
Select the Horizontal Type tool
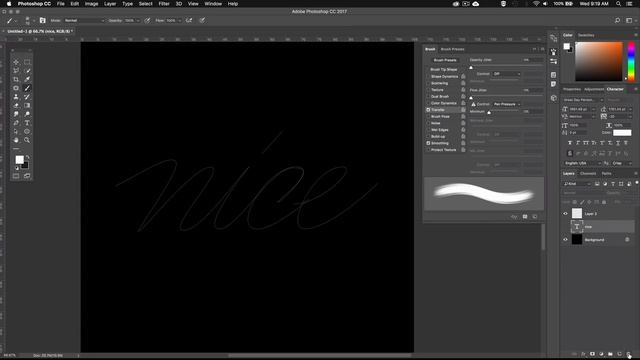pos(27,123)
